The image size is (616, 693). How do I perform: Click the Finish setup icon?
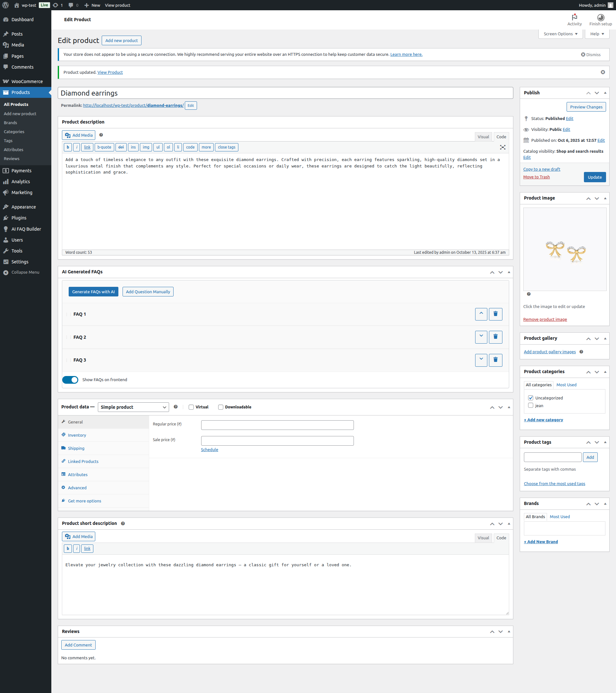point(600,18)
